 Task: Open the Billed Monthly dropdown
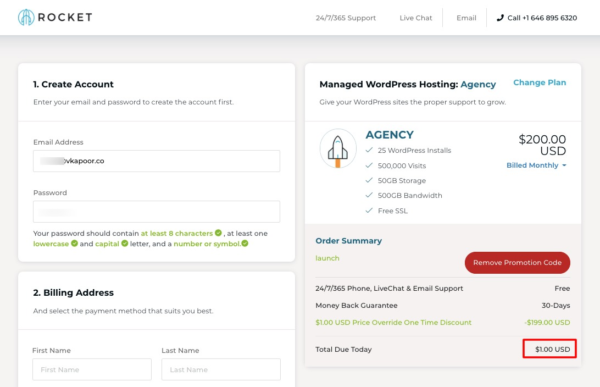click(x=536, y=165)
